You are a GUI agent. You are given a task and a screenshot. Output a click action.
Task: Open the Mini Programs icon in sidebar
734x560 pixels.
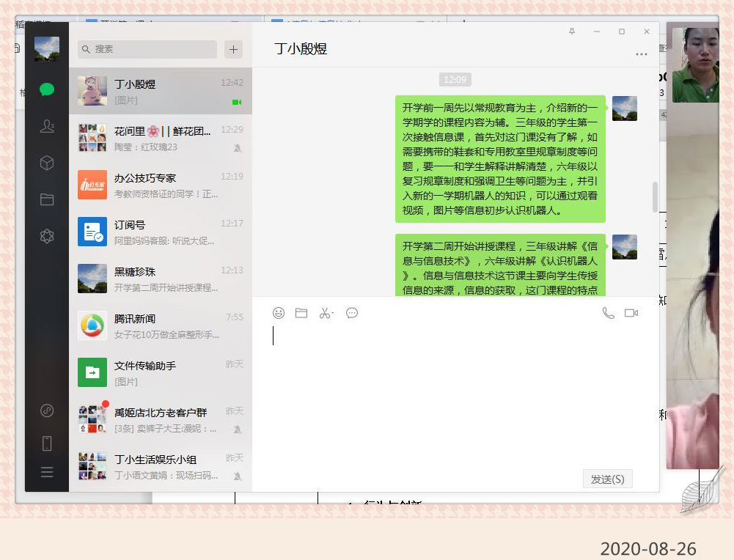tap(47, 410)
